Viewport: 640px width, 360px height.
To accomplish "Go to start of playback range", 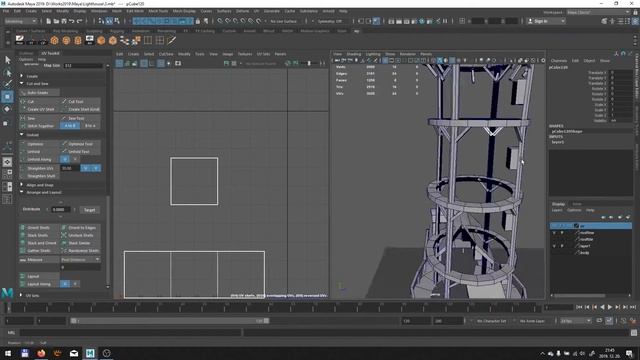I will click(579, 307).
